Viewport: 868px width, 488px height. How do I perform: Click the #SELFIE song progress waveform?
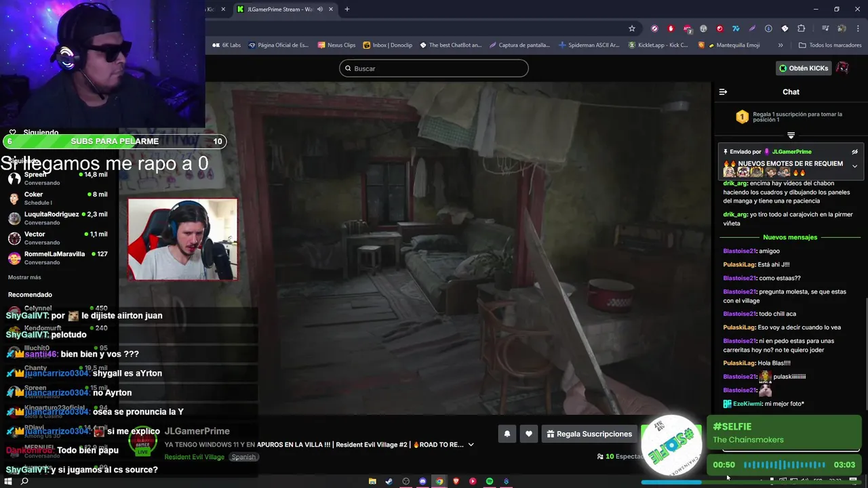click(785, 465)
